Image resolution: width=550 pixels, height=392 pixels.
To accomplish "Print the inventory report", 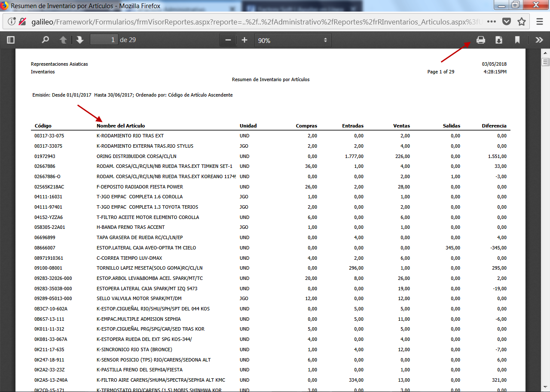I will 481,40.
